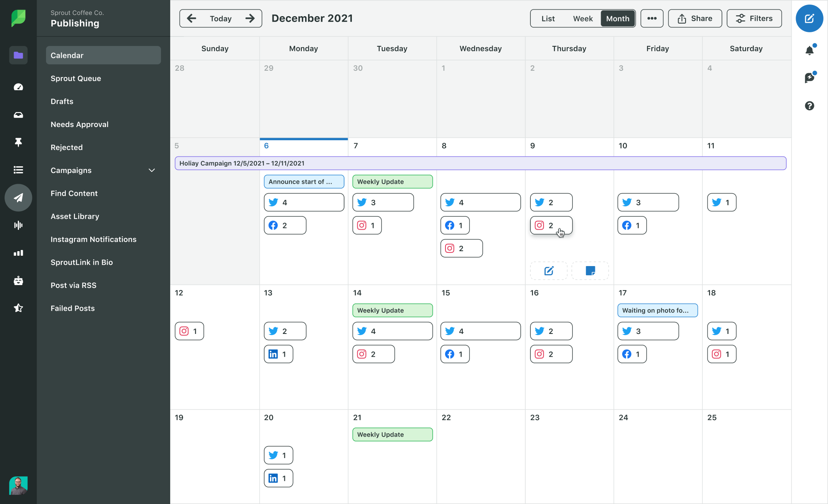Click forward arrow to next month
Image resolution: width=828 pixels, height=504 pixels.
pos(250,18)
